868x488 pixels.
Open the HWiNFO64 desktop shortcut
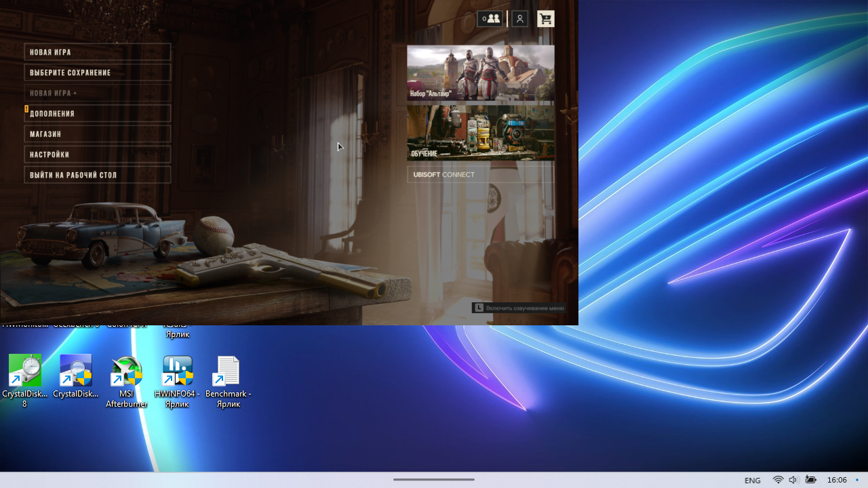(x=178, y=382)
